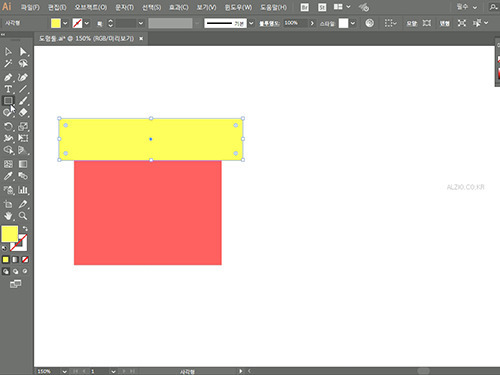Select the Artboard tool
500x375 pixels.
coord(8,204)
